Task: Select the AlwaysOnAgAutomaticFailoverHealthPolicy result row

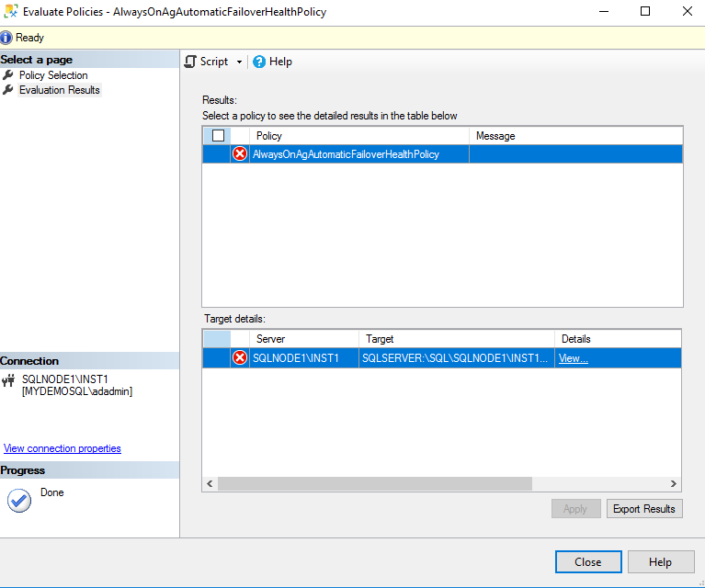Action: 442,153
